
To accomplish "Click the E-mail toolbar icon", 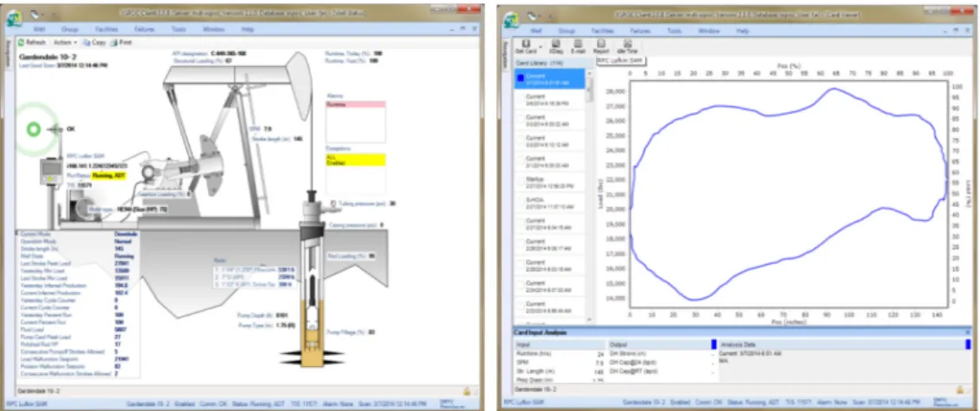I will click(x=578, y=44).
